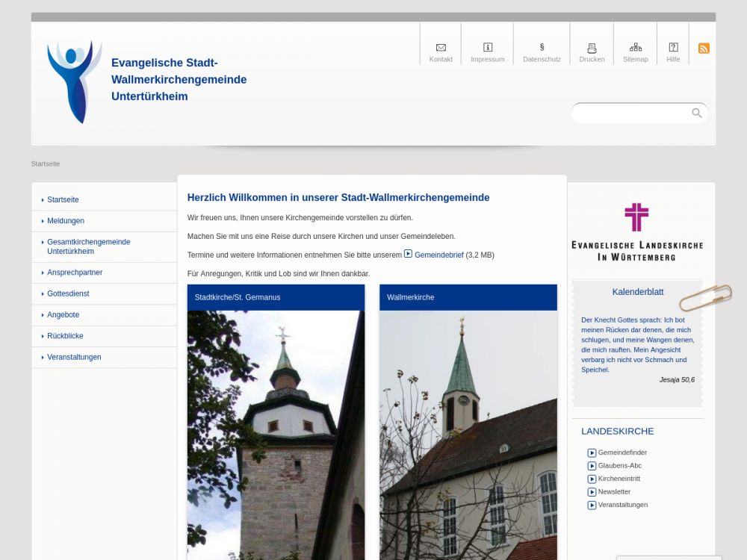Select Meldungen in the sidebar menu
This screenshot has width=747, height=560.
point(66,221)
